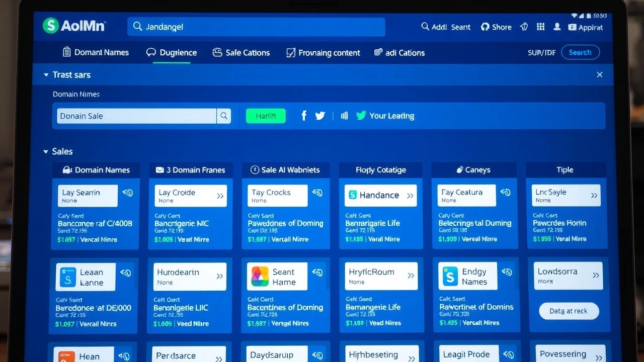Open the apps grid icon in header
This screenshot has width=644, height=362.
[x=540, y=27]
